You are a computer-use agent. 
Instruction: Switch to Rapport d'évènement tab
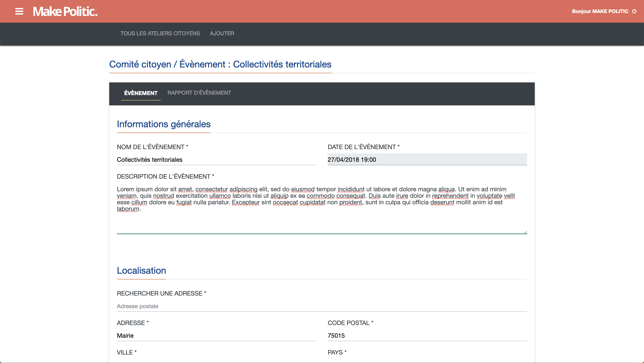tap(199, 93)
